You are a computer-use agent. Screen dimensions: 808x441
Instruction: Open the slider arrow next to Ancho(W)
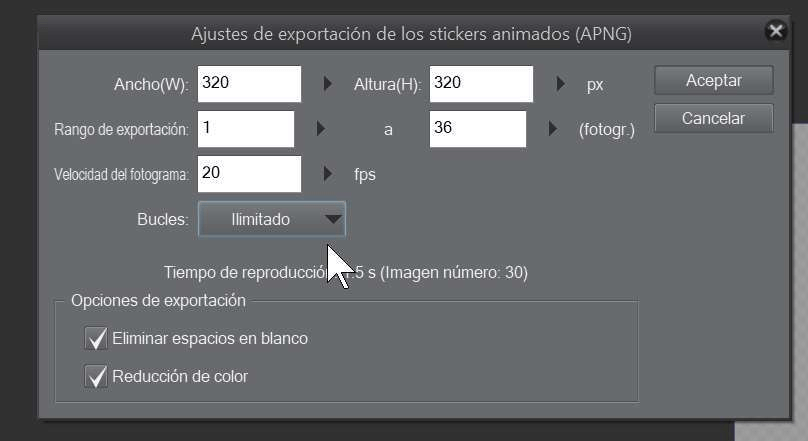(x=327, y=84)
